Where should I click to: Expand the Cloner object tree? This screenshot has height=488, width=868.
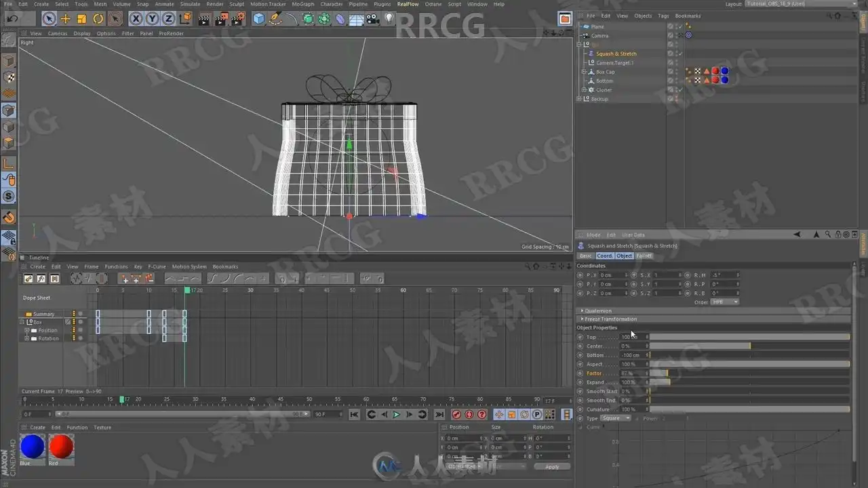pos(584,89)
